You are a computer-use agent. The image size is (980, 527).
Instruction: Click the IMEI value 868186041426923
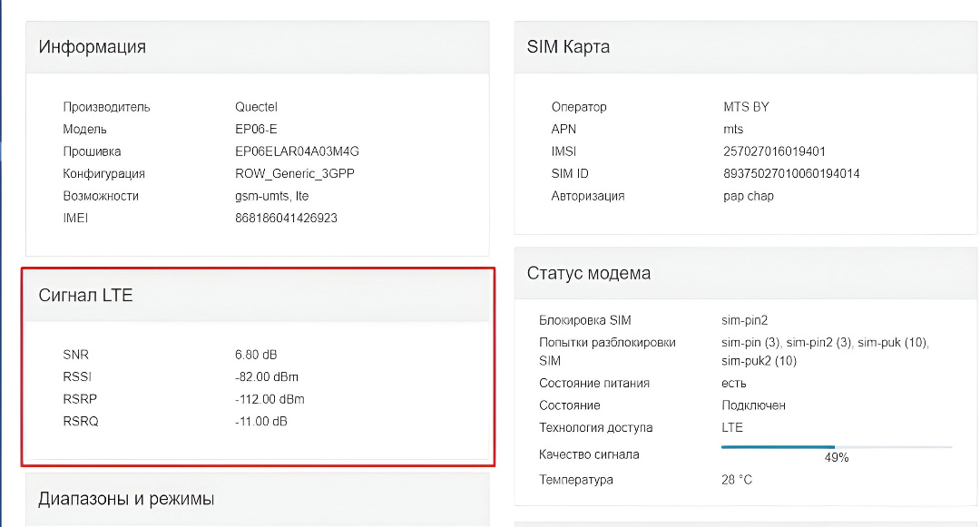[286, 218]
